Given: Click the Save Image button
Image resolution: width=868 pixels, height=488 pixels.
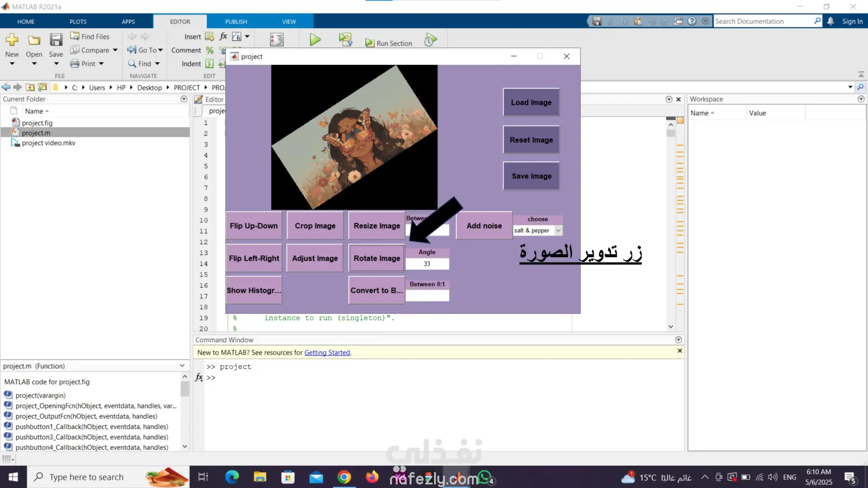Looking at the screenshot, I should pos(531,176).
